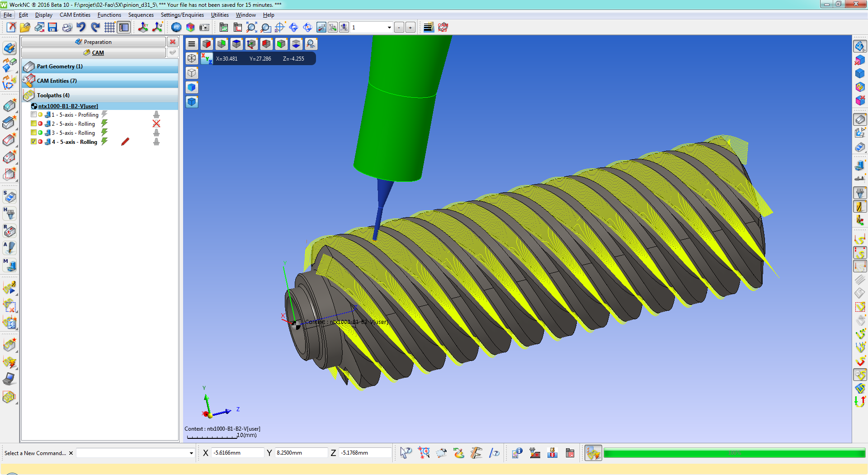Click the CAM mode button
The width and height of the screenshot is (868, 475).
pos(94,52)
